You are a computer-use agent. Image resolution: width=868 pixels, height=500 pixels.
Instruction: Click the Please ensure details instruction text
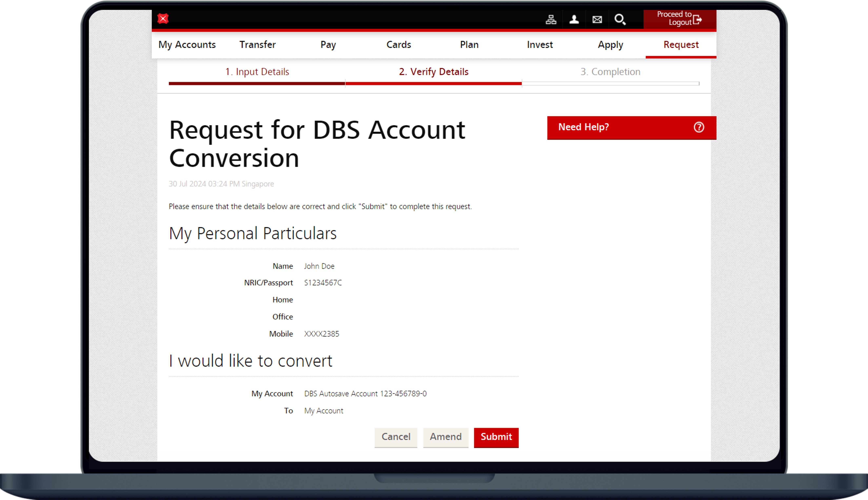point(320,206)
